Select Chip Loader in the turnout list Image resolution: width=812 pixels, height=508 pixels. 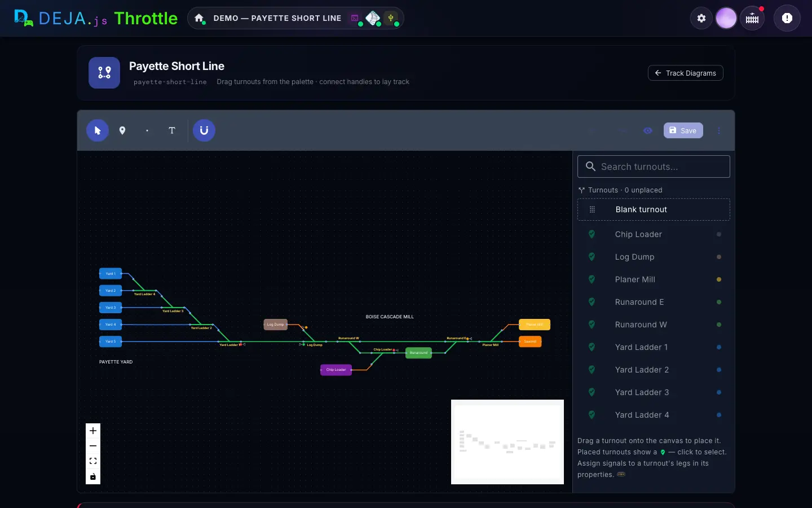(654, 234)
